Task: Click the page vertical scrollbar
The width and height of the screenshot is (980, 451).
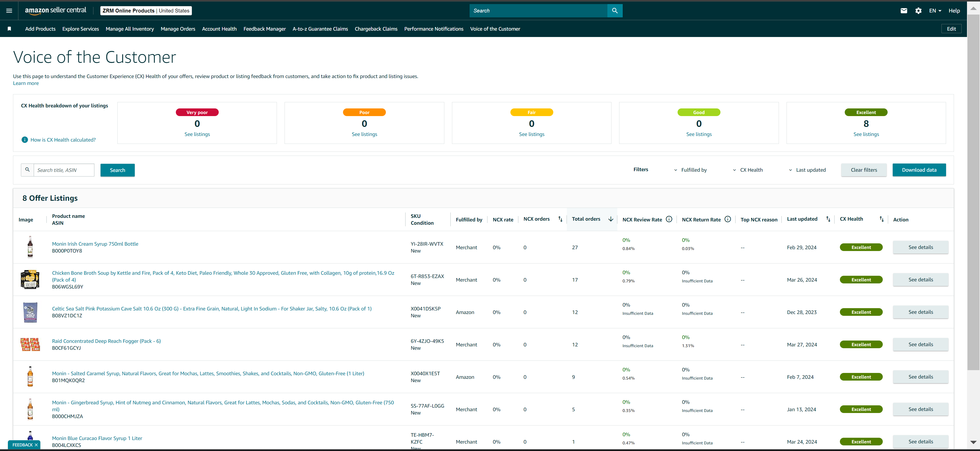Action: (973, 192)
